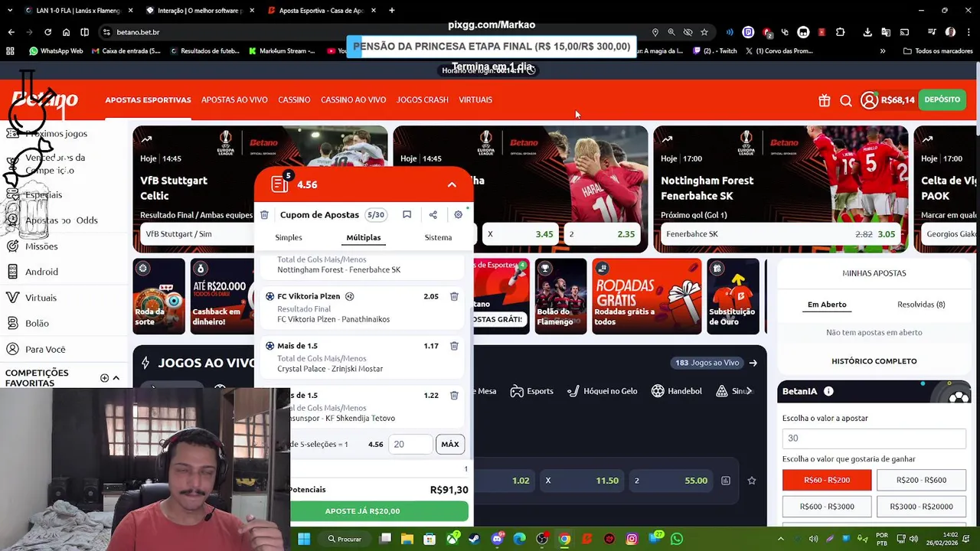This screenshot has width=980, height=551.
Task: Open Jogos Crash in the main menu
Action: tap(422, 100)
